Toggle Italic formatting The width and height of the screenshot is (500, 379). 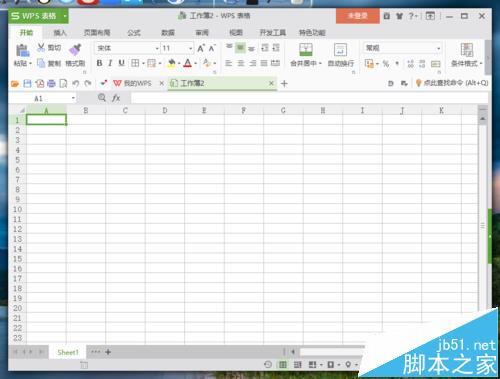click(x=110, y=63)
